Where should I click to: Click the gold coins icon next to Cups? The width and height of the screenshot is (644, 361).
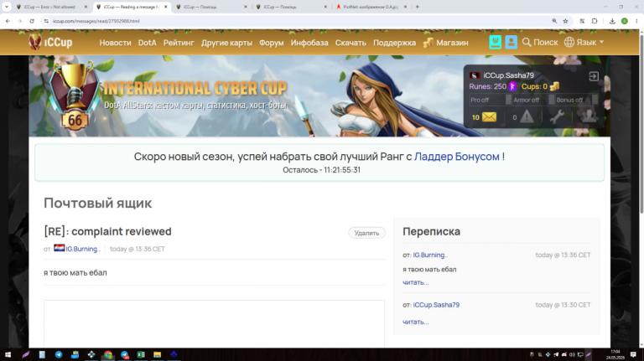[x=554, y=86]
